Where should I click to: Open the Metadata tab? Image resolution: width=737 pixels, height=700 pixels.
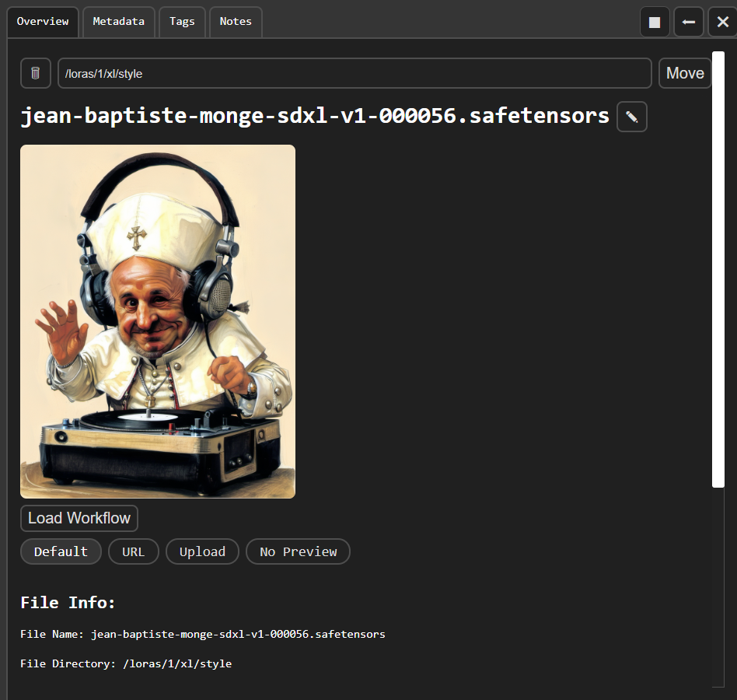[119, 22]
